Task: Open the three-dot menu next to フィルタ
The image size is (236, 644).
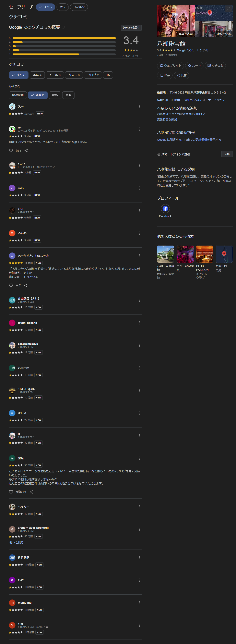Action: coord(93,7)
